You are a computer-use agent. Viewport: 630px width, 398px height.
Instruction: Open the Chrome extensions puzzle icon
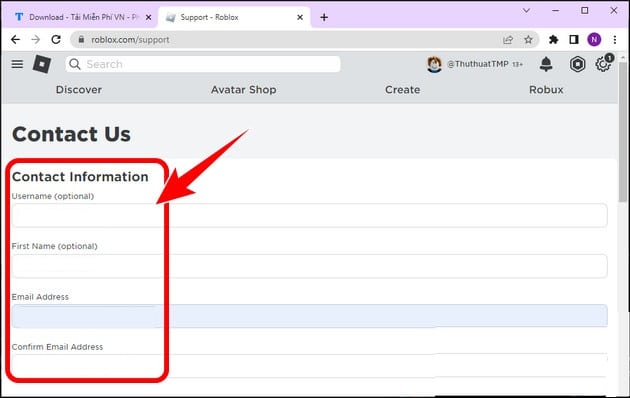pyautogui.click(x=553, y=39)
